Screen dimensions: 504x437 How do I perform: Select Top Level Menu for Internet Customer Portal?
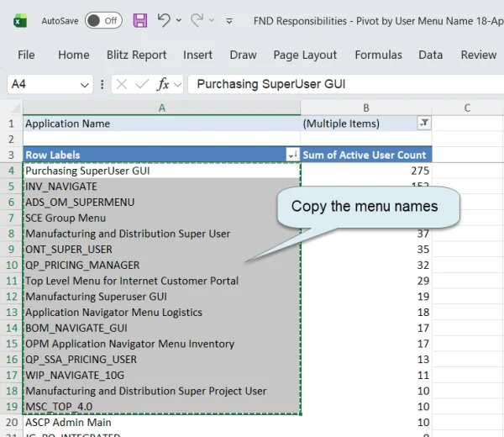click(161, 281)
